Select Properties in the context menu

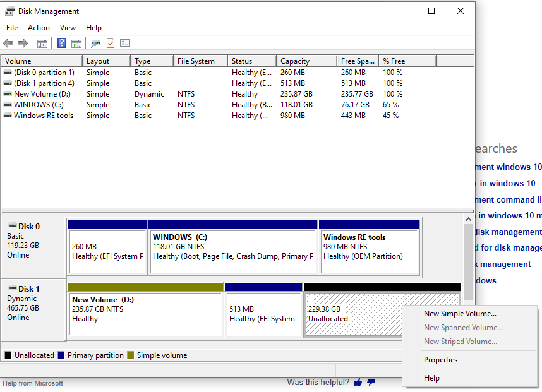point(440,360)
